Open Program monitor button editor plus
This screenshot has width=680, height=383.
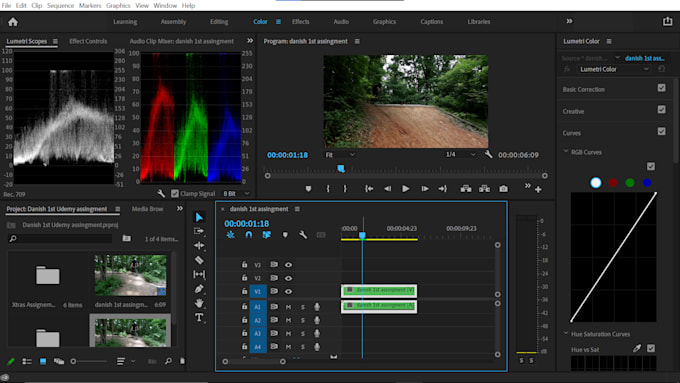[538, 190]
